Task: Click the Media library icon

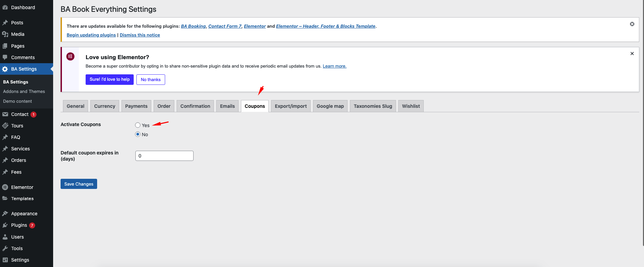Action: (x=5, y=34)
